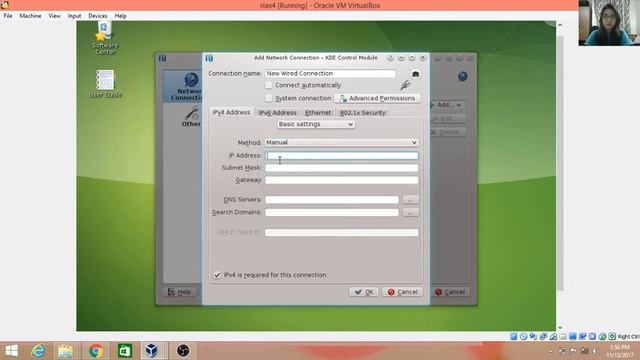
Task: Open VirtualBox Input menu
Action: 74,16
